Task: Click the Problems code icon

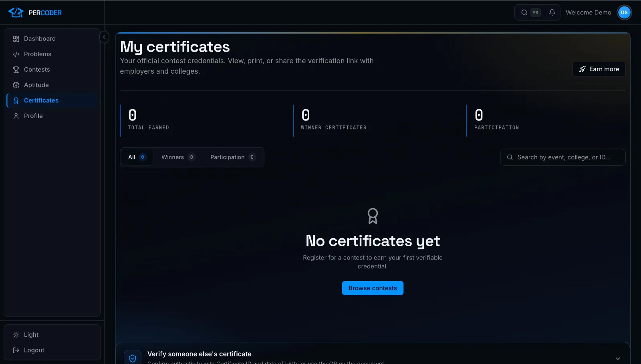Action: [16, 54]
